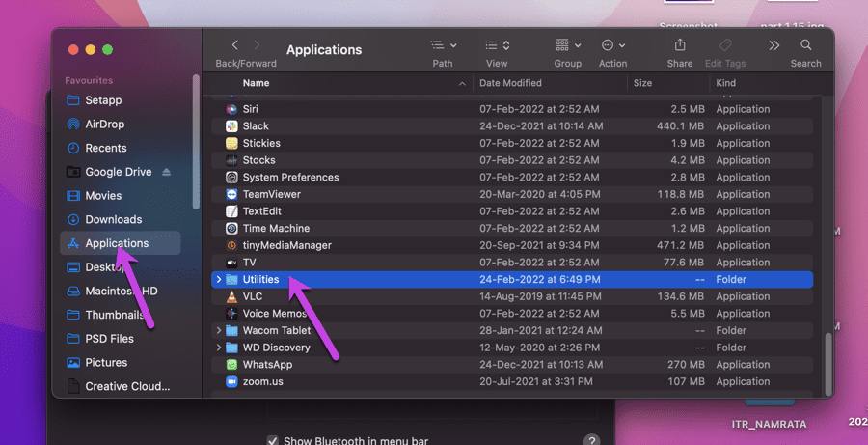Expand the WD Discovery folder arrow

click(x=219, y=348)
